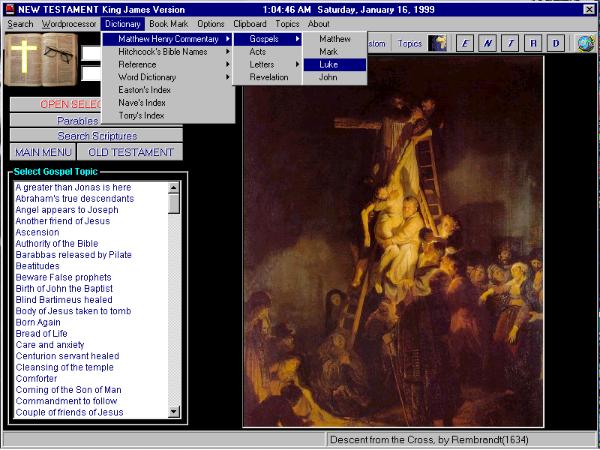
Task: Select Mark in Gospels submenu
Action: coord(335,52)
